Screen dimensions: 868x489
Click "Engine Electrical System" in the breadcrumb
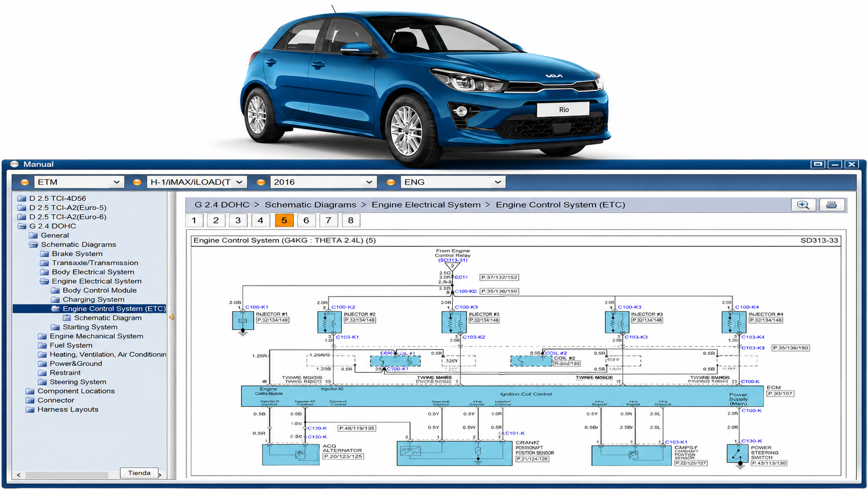coord(426,205)
